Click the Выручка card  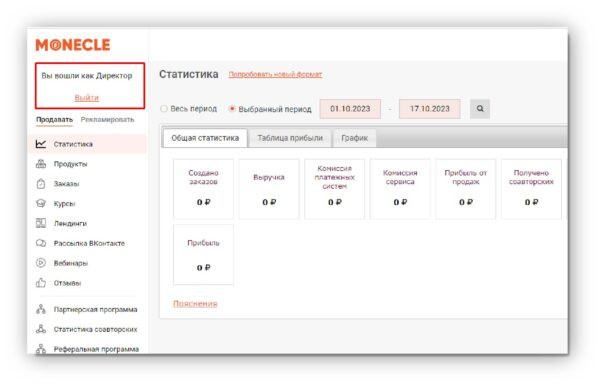pyautogui.click(x=269, y=189)
